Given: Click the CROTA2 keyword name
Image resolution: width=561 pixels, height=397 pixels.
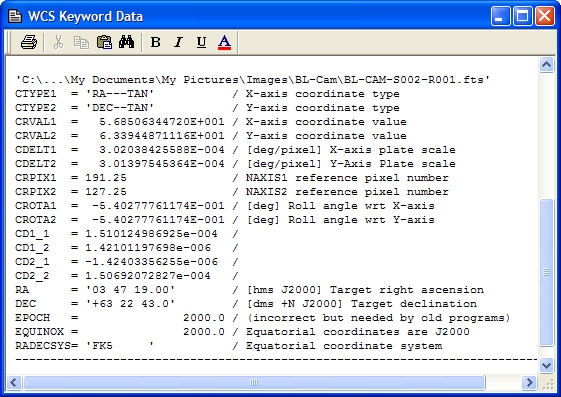Looking at the screenshot, I should coord(35,220).
